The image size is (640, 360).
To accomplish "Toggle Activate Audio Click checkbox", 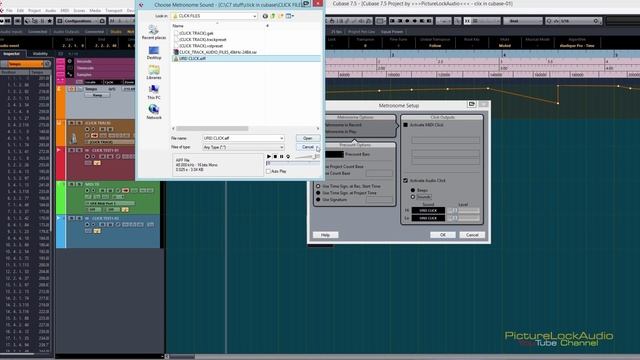I will click(405, 180).
